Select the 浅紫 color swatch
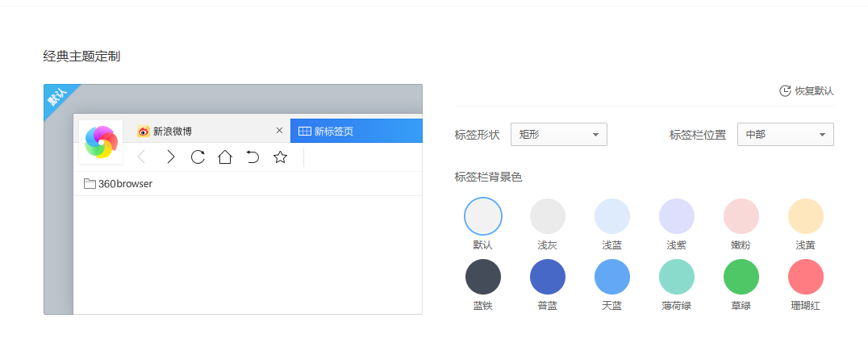This screenshot has width=868, height=347. tap(677, 216)
